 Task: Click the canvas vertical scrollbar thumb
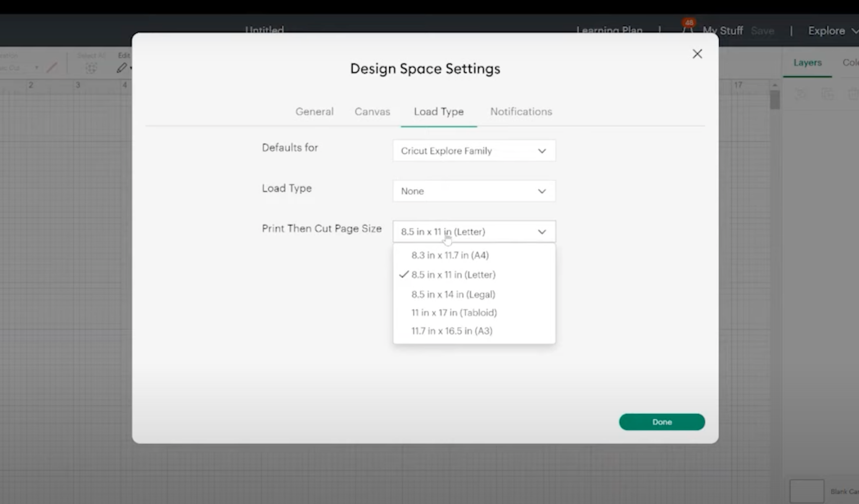(775, 100)
